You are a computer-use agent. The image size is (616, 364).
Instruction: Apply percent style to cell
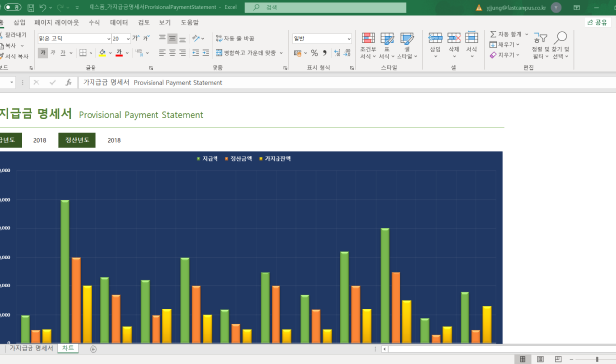(314, 52)
